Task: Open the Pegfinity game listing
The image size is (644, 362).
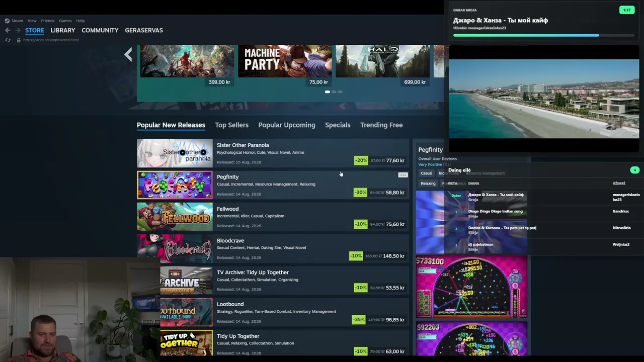Action: pos(273,185)
